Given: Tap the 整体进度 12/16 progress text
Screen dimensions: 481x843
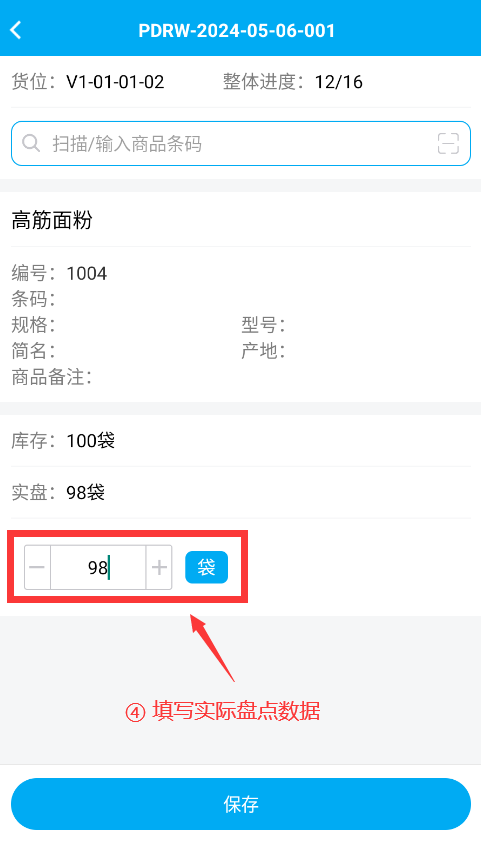Looking at the screenshot, I should [x=293, y=82].
